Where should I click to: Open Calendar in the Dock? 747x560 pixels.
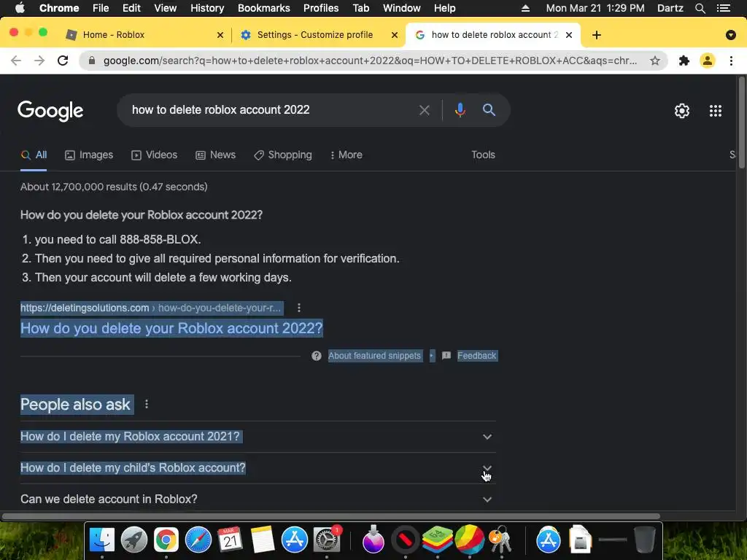pyautogui.click(x=230, y=540)
